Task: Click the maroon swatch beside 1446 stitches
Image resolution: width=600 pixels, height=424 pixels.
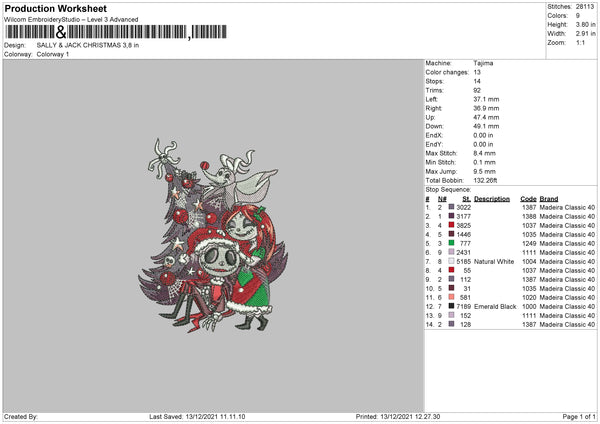Action: point(451,234)
